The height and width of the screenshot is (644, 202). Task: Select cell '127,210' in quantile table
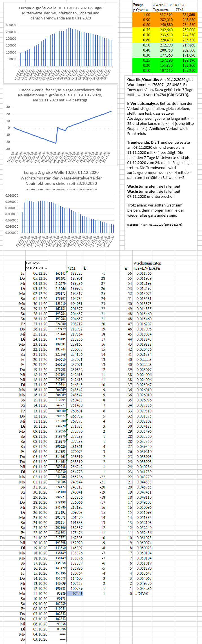point(185,70)
